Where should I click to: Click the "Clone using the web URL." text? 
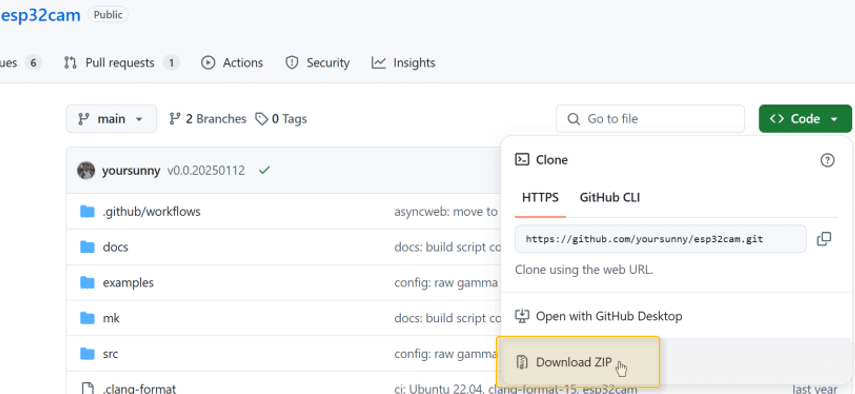pos(583,269)
